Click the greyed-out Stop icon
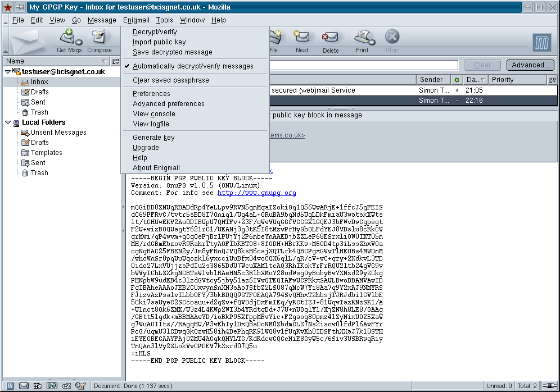Screen dimensions: 560x392 pos(392,37)
